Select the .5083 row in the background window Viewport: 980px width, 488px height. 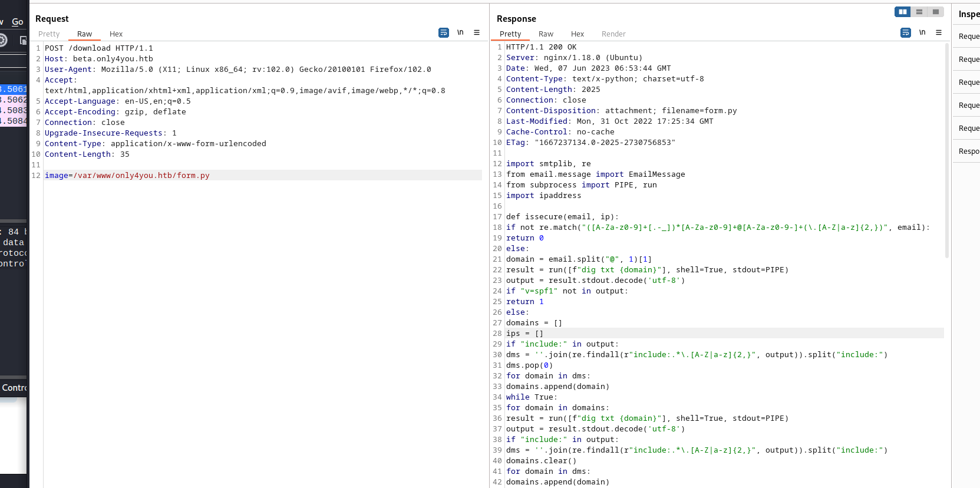point(13,110)
